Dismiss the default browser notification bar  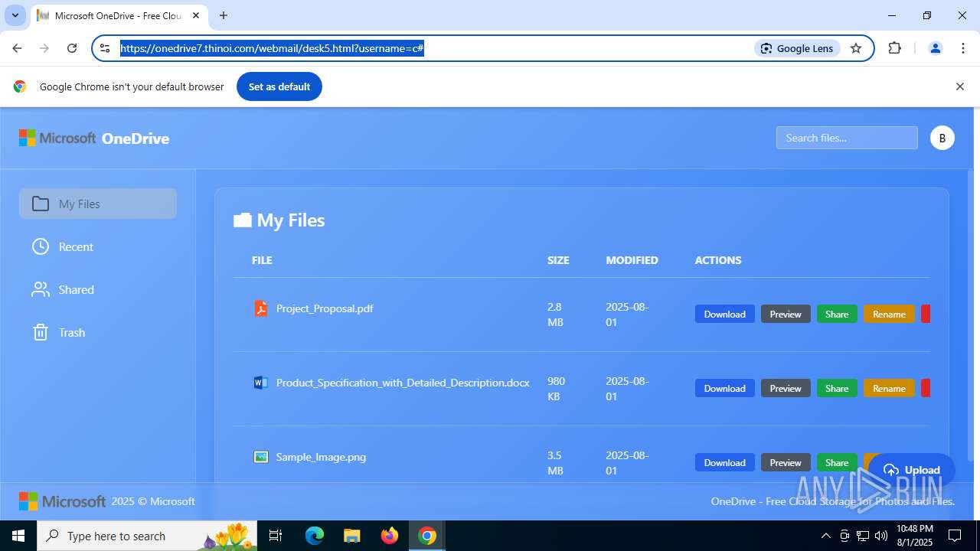pos(959,86)
